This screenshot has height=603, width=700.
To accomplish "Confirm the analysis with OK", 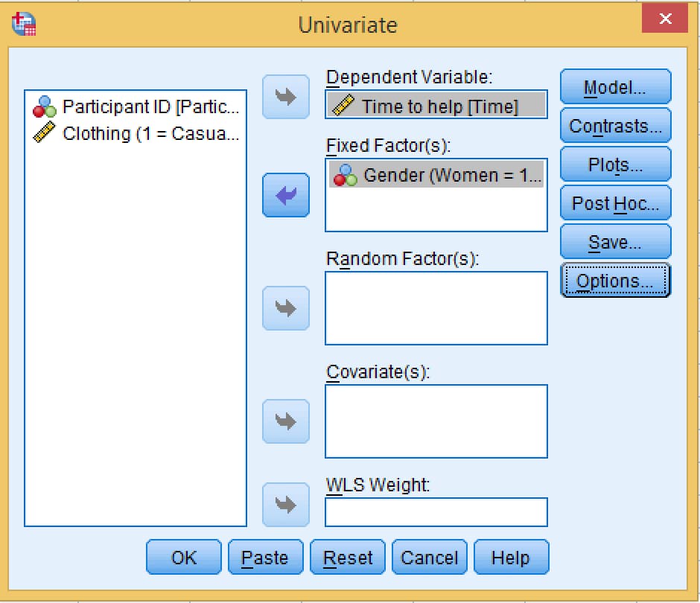I will 183,557.
